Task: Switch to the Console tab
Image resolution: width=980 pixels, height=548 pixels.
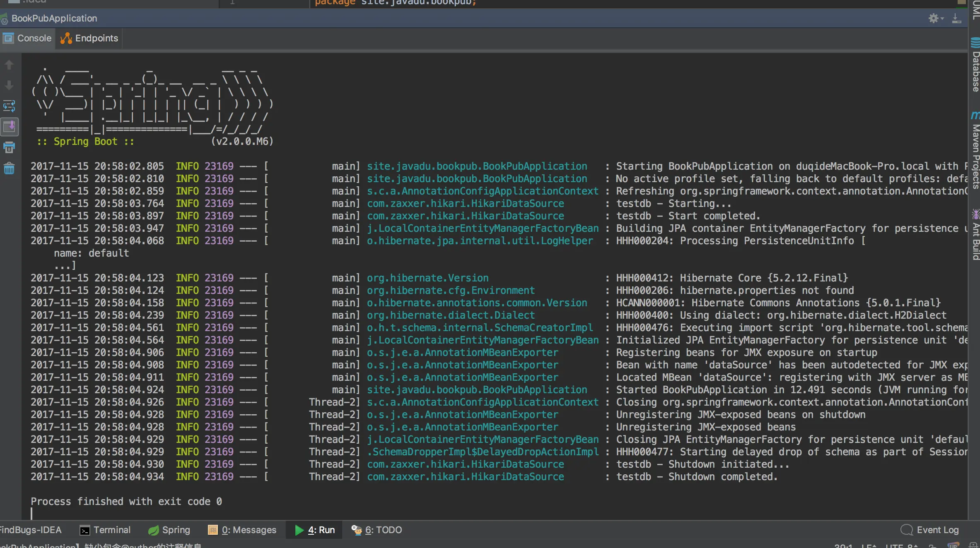Action: (x=27, y=38)
